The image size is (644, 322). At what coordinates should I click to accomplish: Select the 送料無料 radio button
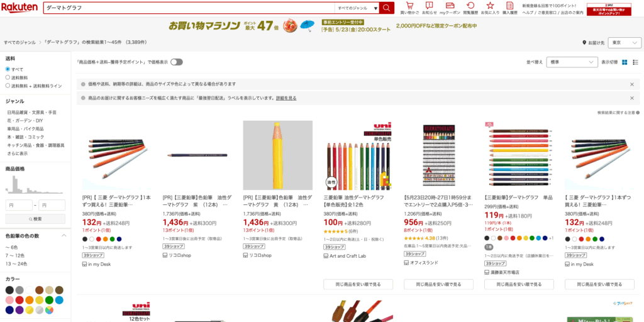pos(8,77)
